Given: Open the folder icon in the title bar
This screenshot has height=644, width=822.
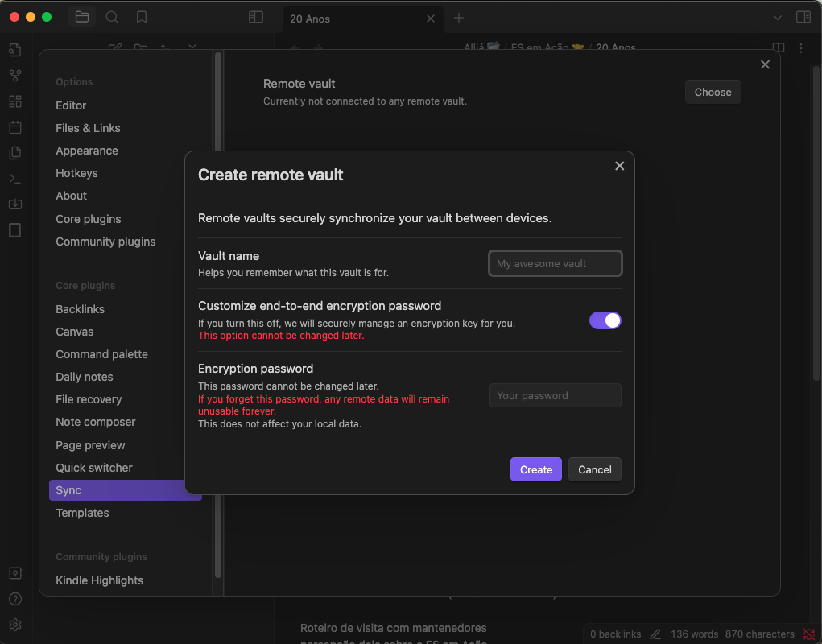Looking at the screenshot, I should point(82,16).
